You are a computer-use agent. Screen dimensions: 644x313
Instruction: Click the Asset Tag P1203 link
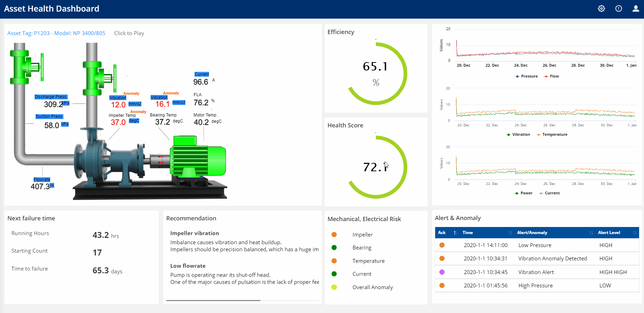point(56,33)
